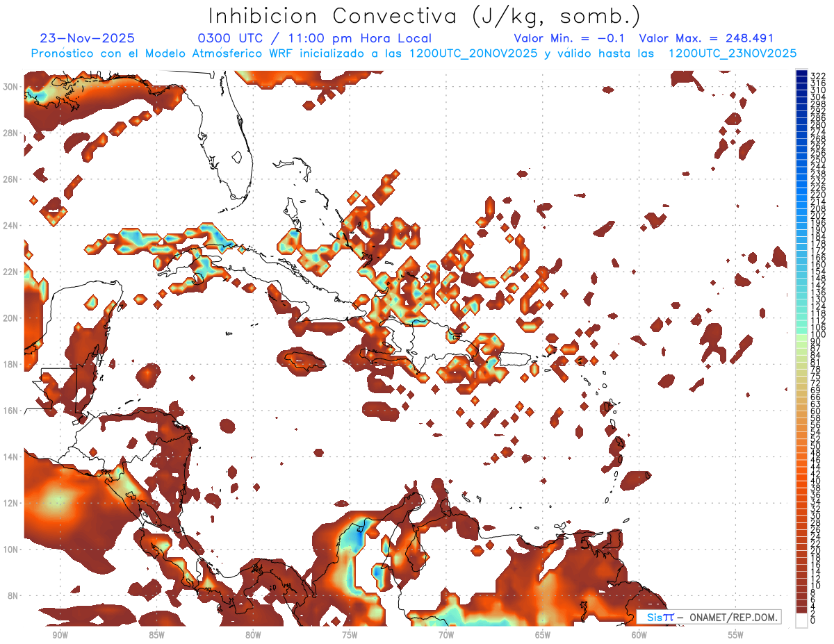Click the colorbar value "30"
834x644 pixels.
[816, 515]
